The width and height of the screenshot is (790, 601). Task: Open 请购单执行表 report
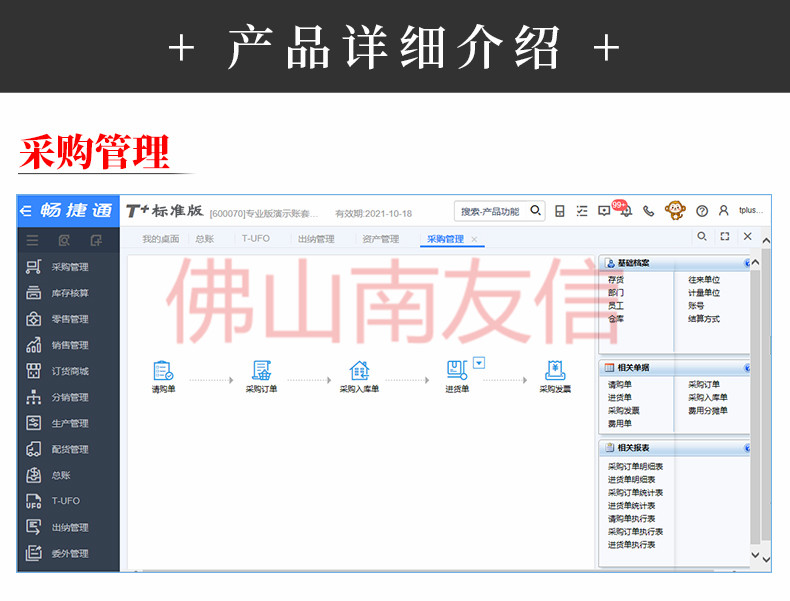[x=631, y=519]
